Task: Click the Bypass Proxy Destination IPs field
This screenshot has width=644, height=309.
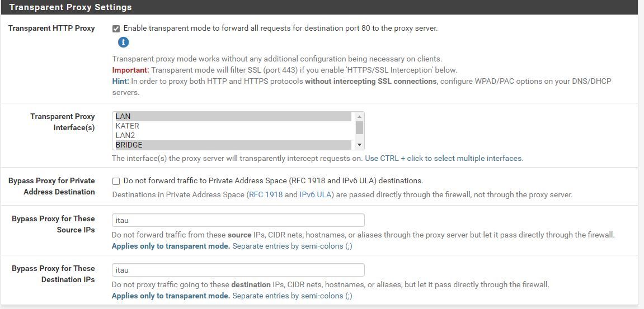Action: click(238, 270)
